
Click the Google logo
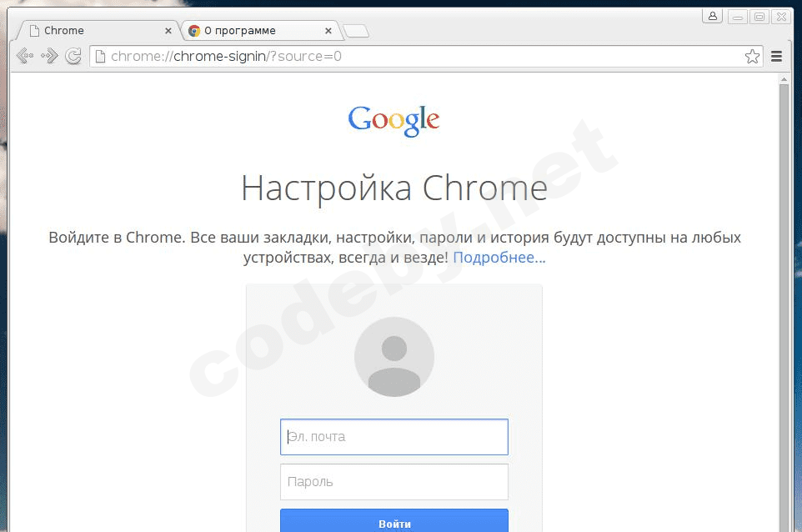(x=393, y=121)
